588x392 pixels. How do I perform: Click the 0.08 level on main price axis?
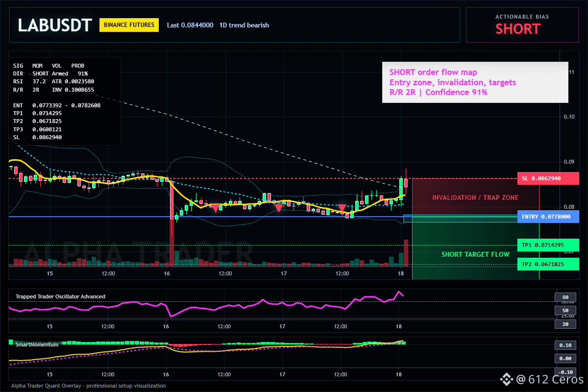569,207
